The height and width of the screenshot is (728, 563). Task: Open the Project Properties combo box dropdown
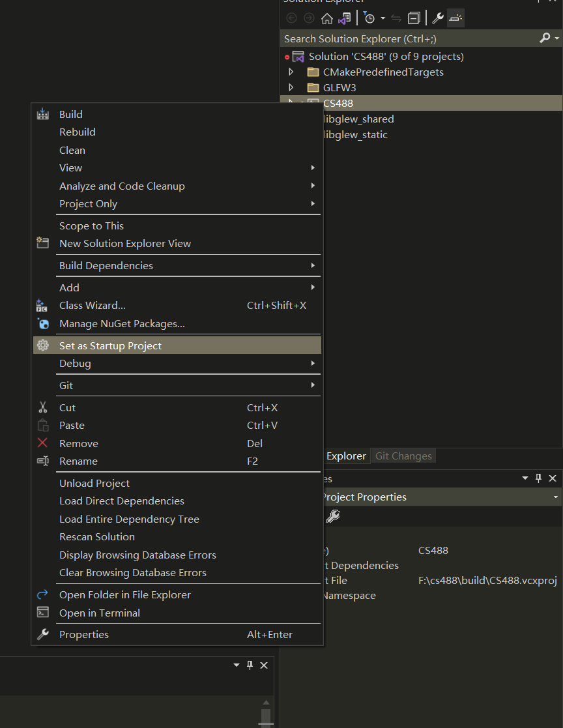(556, 497)
